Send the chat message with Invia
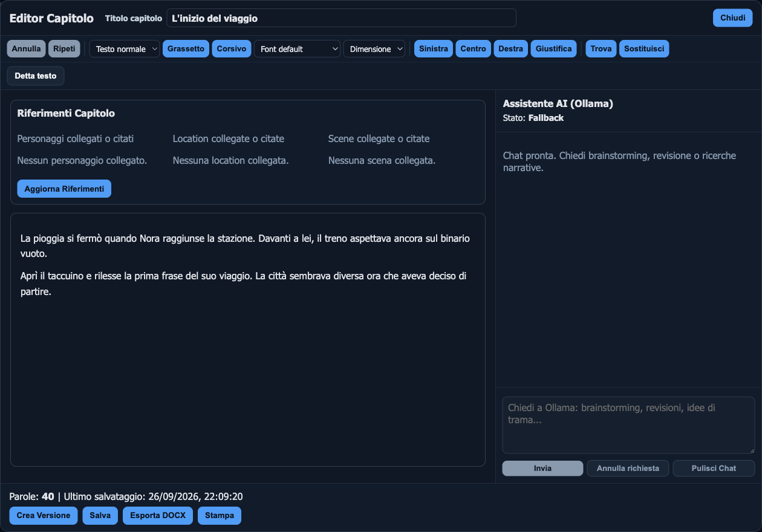Screen dimensions: 762x532 pos(542,469)
